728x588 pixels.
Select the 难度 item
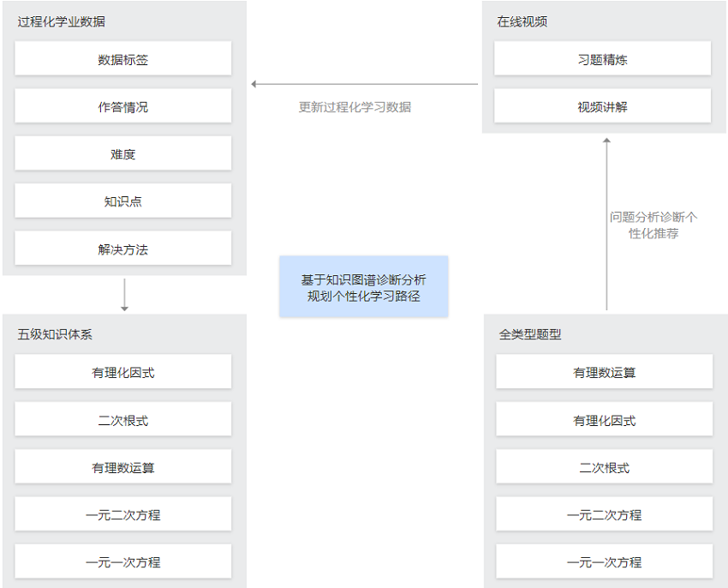[123, 153]
